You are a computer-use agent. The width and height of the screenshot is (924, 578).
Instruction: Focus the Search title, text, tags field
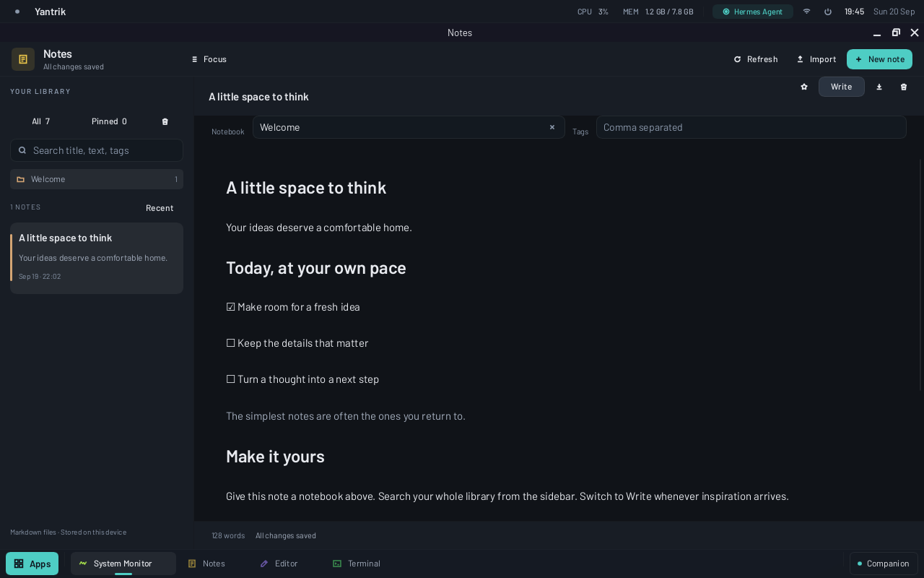pyautogui.click(x=97, y=150)
